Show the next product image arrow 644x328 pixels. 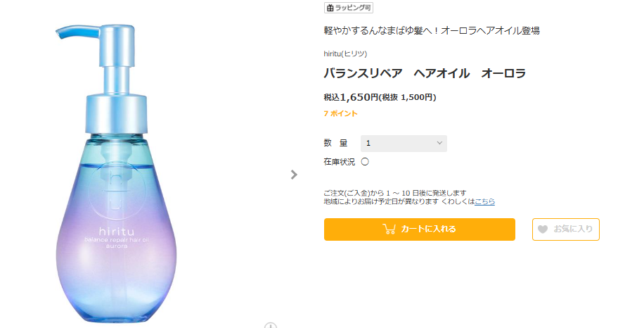coord(294,175)
